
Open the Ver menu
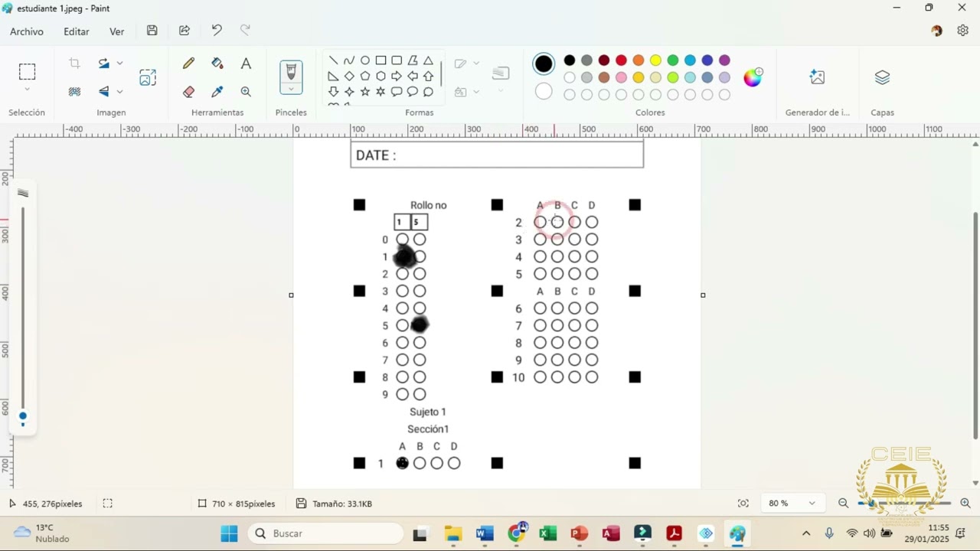[117, 31]
